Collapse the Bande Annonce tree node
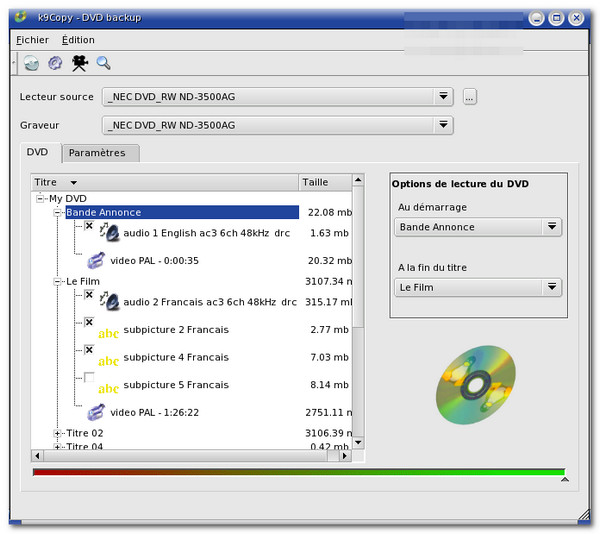 tap(57, 212)
